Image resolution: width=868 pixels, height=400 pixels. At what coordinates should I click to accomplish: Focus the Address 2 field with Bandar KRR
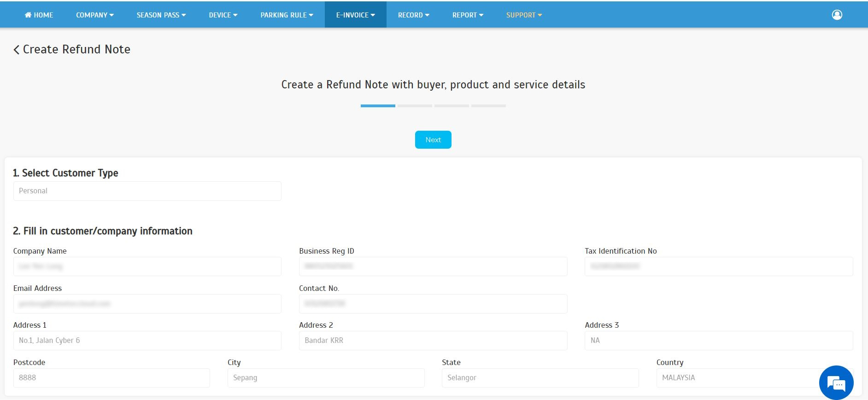click(x=433, y=341)
